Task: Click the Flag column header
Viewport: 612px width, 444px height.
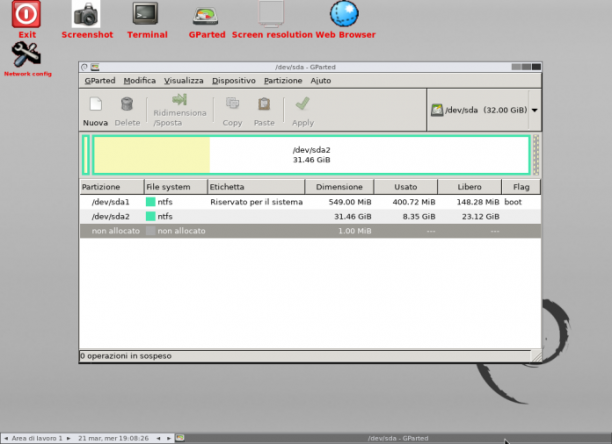Action: click(x=521, y=187)
